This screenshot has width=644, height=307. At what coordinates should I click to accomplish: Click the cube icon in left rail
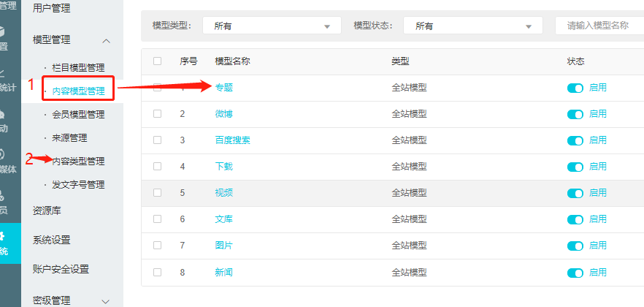pyautogui.click(x=3, y=31)
